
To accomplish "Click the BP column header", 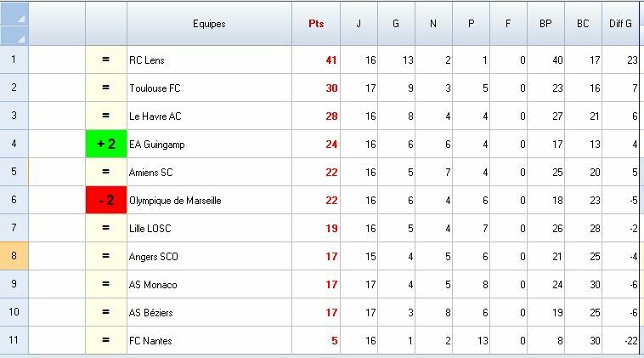I will tap(545, 24).
